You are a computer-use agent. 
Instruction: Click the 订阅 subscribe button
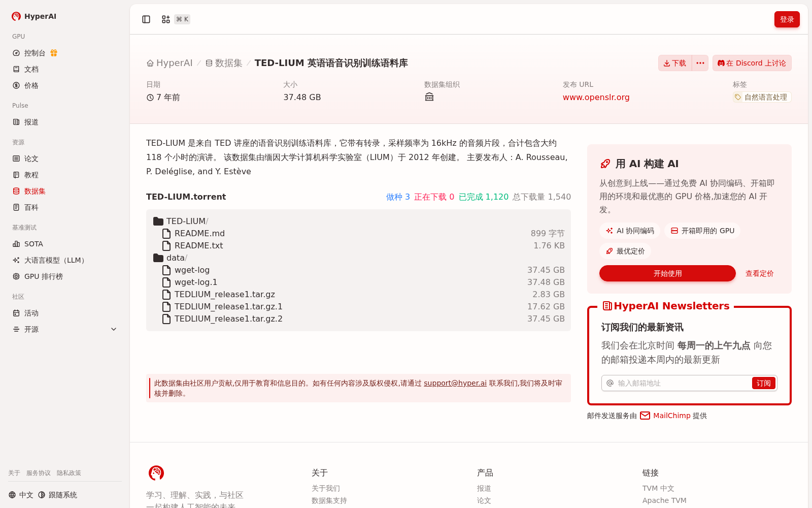763,383
